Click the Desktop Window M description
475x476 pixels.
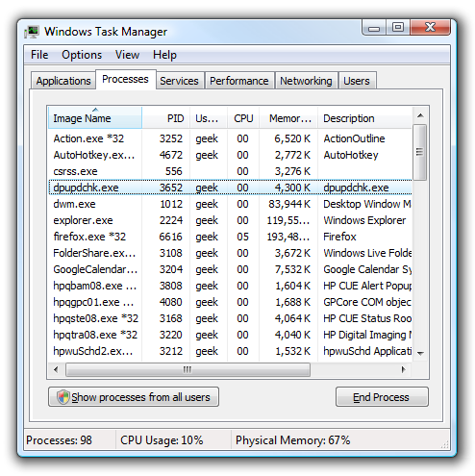pyautogui.click(x=367, y=204)
